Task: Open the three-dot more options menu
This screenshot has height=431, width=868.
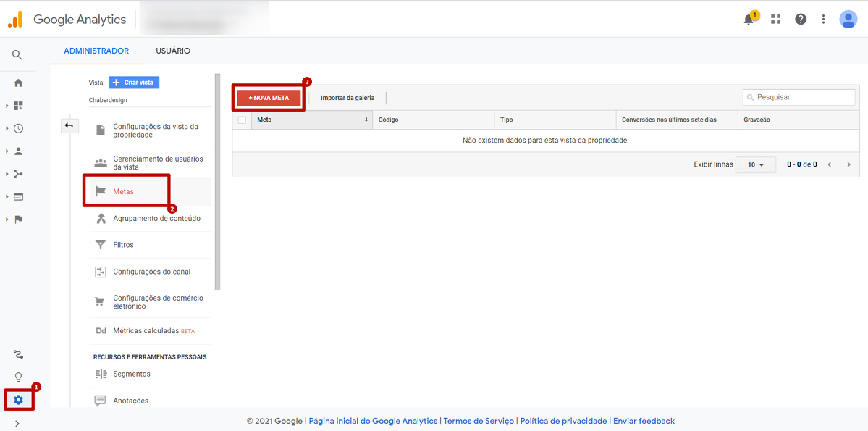Action: click(x=824, y=20)
